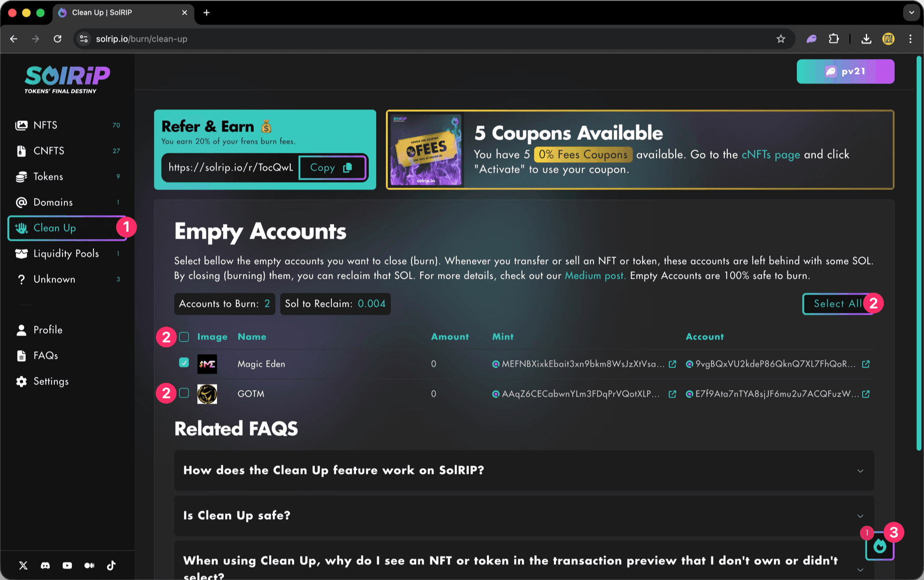Expand the 'Is Clean Up safe?' FAQ
Image resolution: width=924 pixels, height=580 pixels.
click(x=524, y=516)
